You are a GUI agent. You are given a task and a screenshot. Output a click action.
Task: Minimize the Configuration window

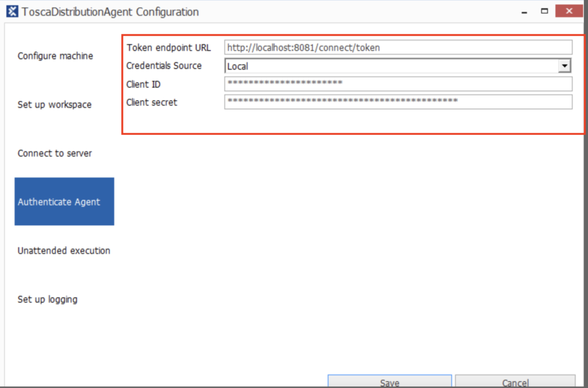click(x=524, y=11)
